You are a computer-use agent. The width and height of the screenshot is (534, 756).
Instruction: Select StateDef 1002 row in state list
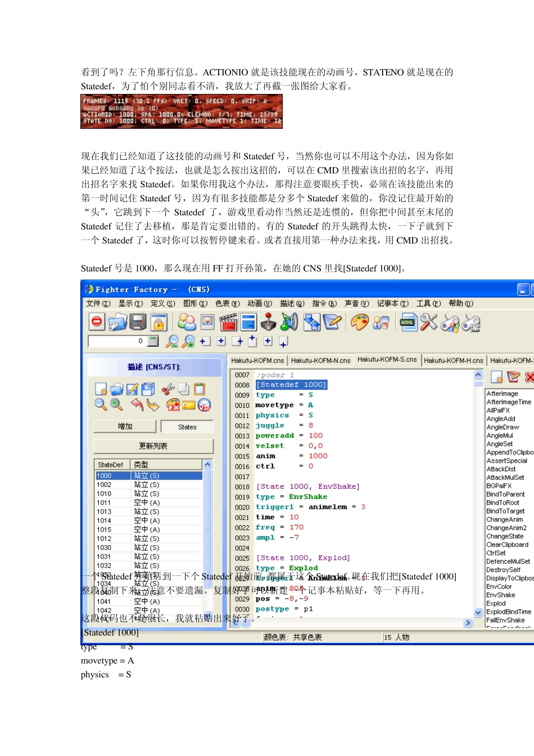click(x=149, y=484)
